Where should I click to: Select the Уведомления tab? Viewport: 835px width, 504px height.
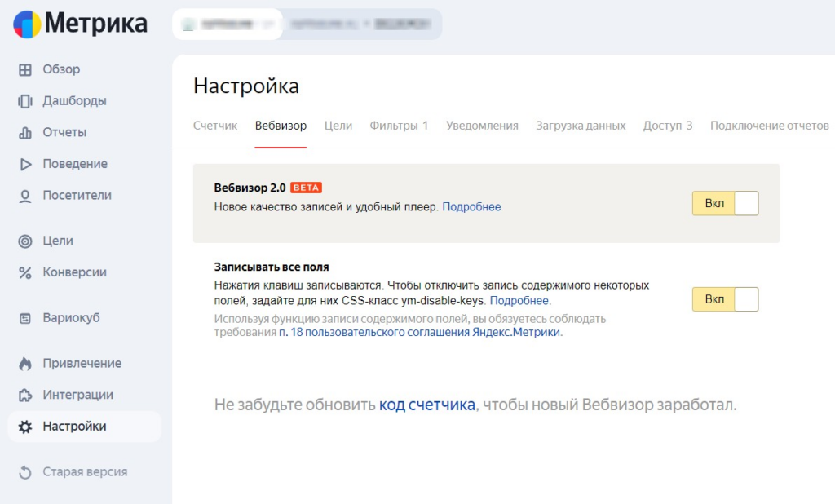pyautogui.click(x=482, y=126)
